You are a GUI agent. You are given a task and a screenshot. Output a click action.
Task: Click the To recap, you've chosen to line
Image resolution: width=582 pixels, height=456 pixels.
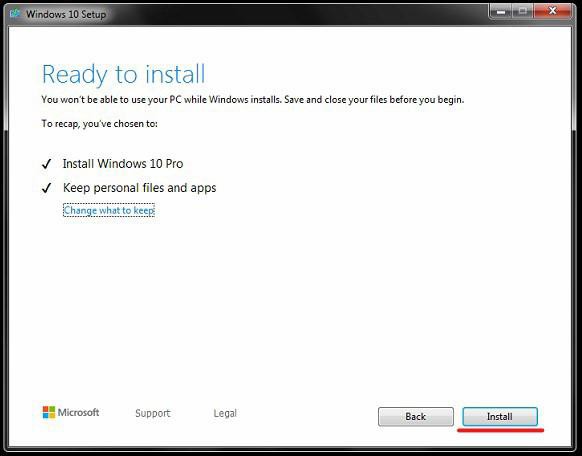click(x=99, y=124)
